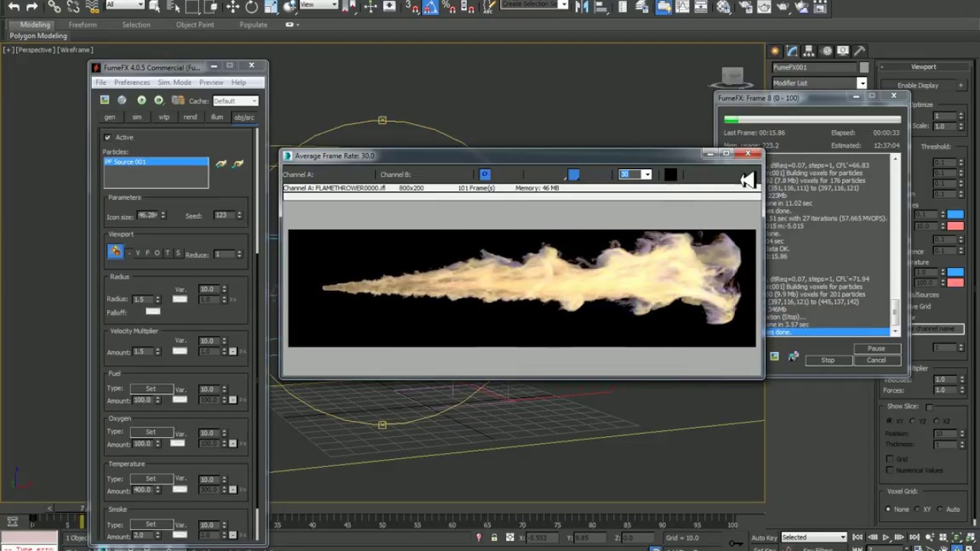Screen dimensions: 980x551
Task: Activate Bind to Space Warp tool
Action: [92, 6]
